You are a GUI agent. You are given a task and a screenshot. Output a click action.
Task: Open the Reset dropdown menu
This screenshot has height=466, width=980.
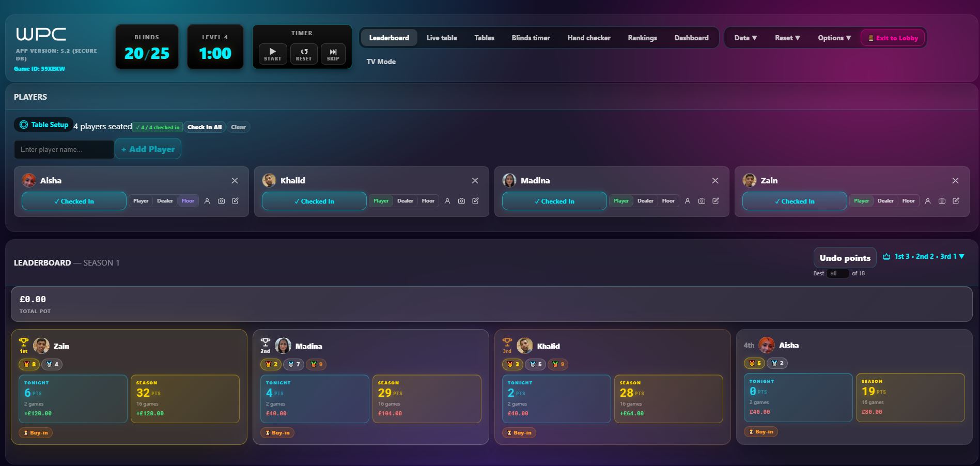[787, 38]
